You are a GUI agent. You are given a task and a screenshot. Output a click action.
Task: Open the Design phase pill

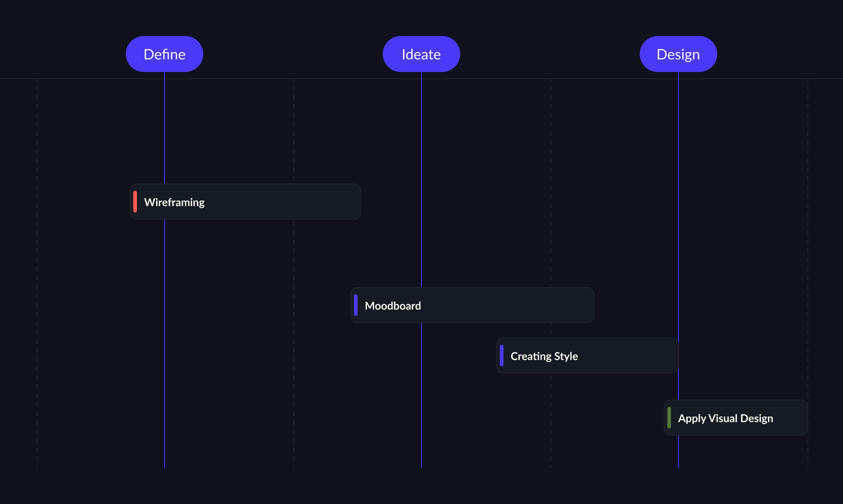click(x=678, y=54)
